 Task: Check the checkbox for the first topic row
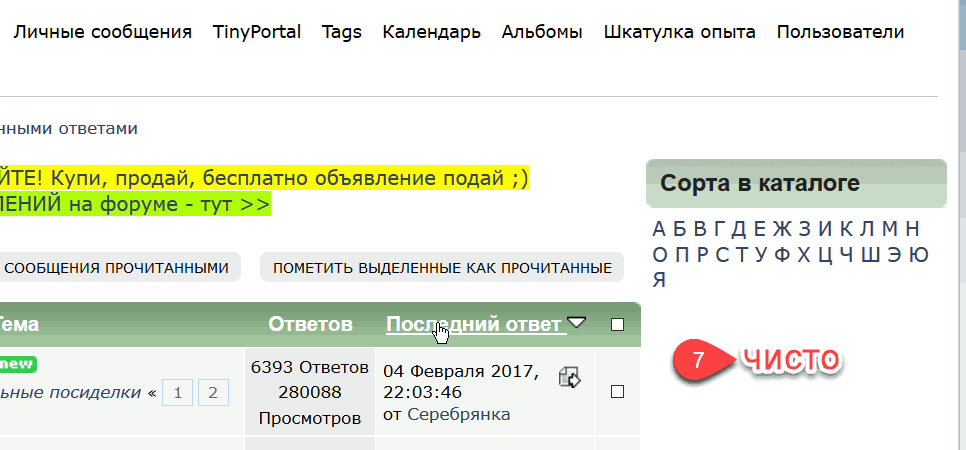[617, 391]
